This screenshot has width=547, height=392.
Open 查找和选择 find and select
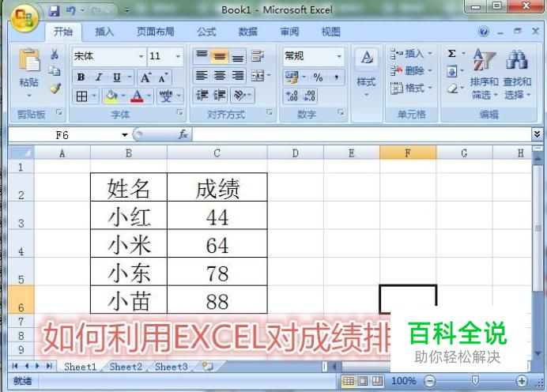517,73
